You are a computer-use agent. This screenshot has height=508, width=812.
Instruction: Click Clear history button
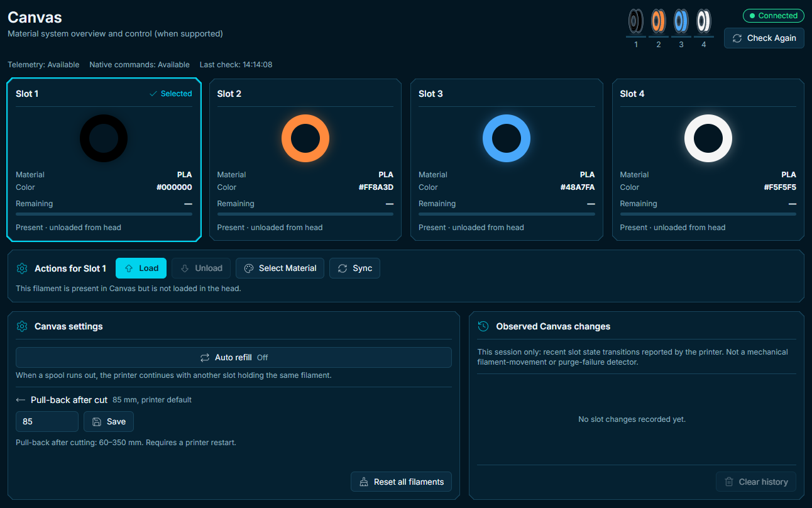click(x=756, y=482)
